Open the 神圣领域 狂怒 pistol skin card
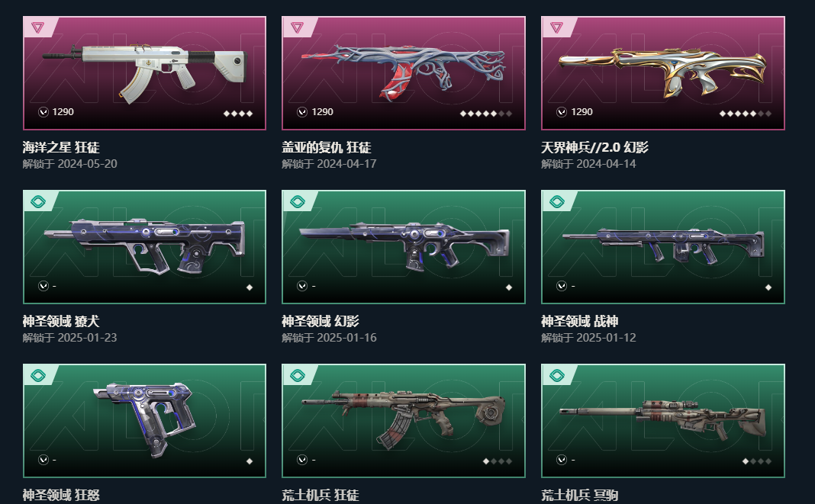This screenshot has height=504, width=815. click(x=144, y=421)
